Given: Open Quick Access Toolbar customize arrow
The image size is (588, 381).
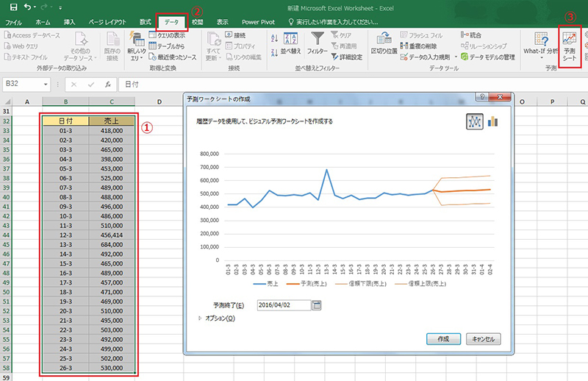Looking at the screenshot, I should (60, 7).
